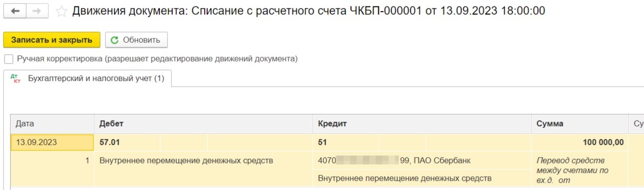Click Обновить button
The image size is (644, 190).
click(x=136, y=40)
